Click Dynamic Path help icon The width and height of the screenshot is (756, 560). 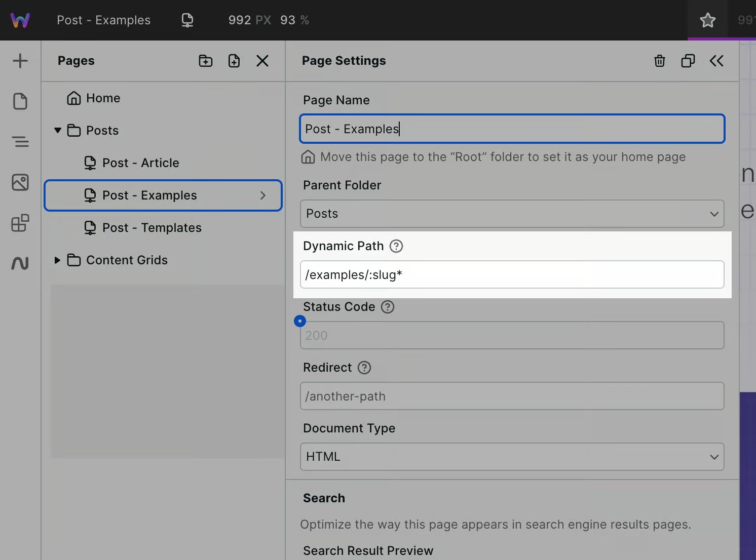[396, 246]
